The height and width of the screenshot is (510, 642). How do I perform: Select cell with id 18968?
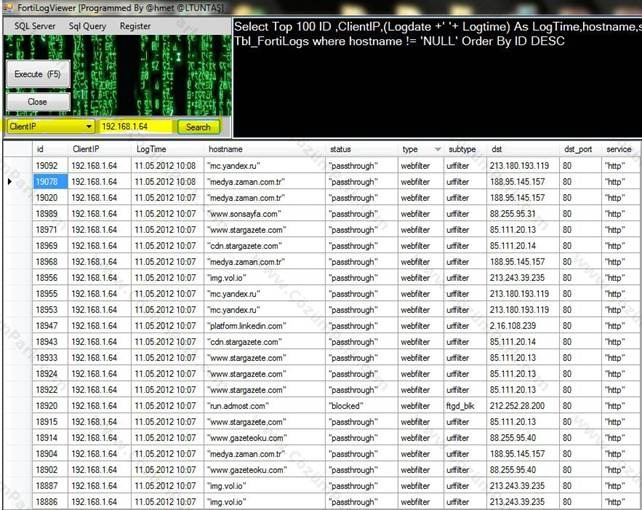coord(50,262)
